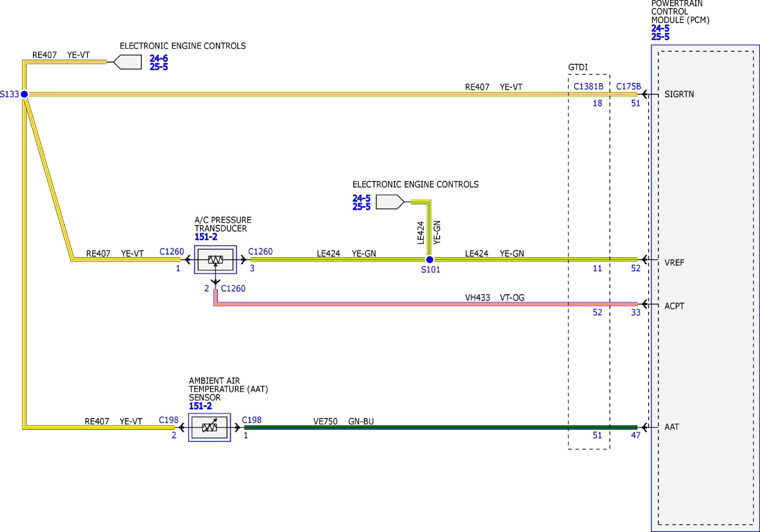Open the 151-2 link under AAT Sensor
Viewport: 760px width, 532px height.
click(200, 406)
